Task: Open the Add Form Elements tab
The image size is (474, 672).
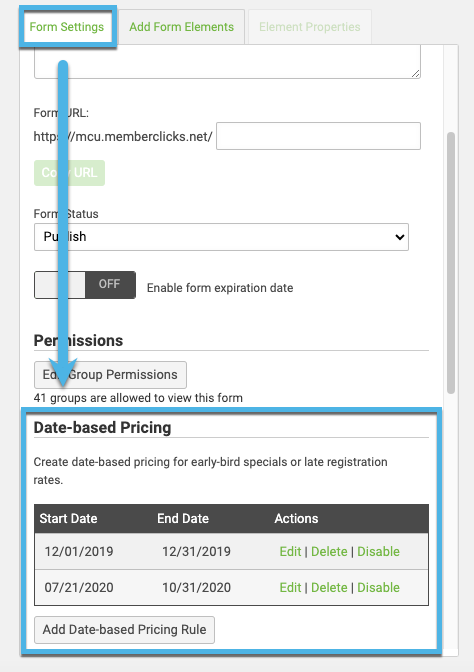Action: (182, 27)
